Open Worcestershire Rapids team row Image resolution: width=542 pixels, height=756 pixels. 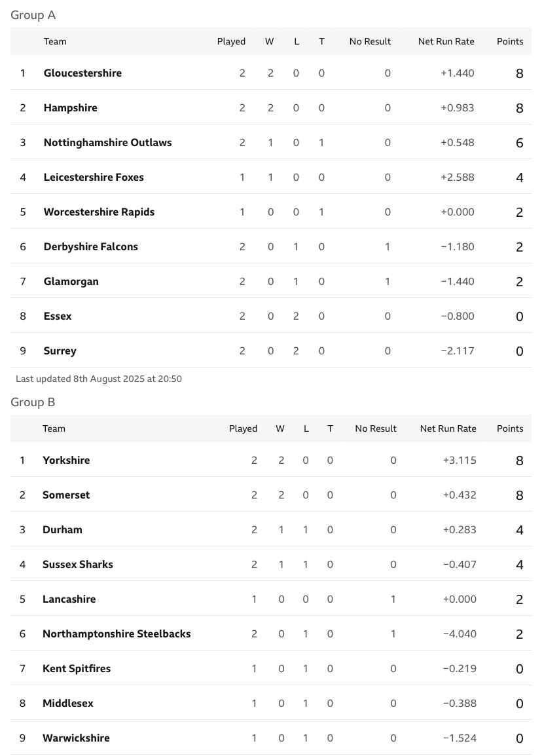(99, 212)
